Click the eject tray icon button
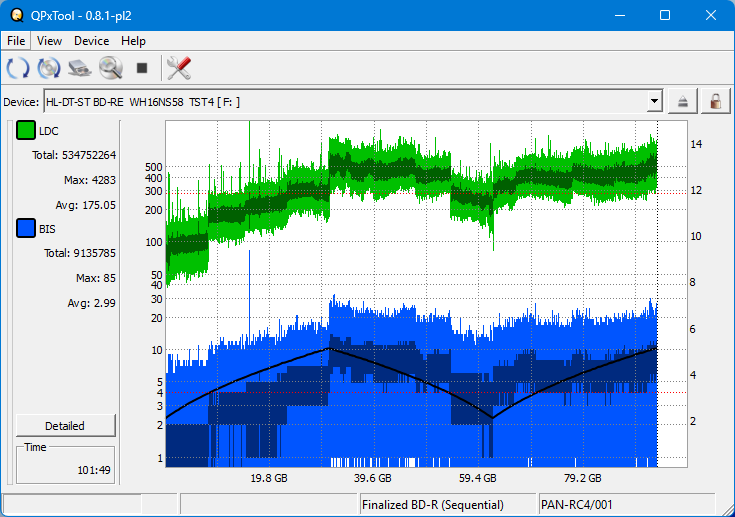This screenshot has width=735, height=517. click(x=682, y=101)
